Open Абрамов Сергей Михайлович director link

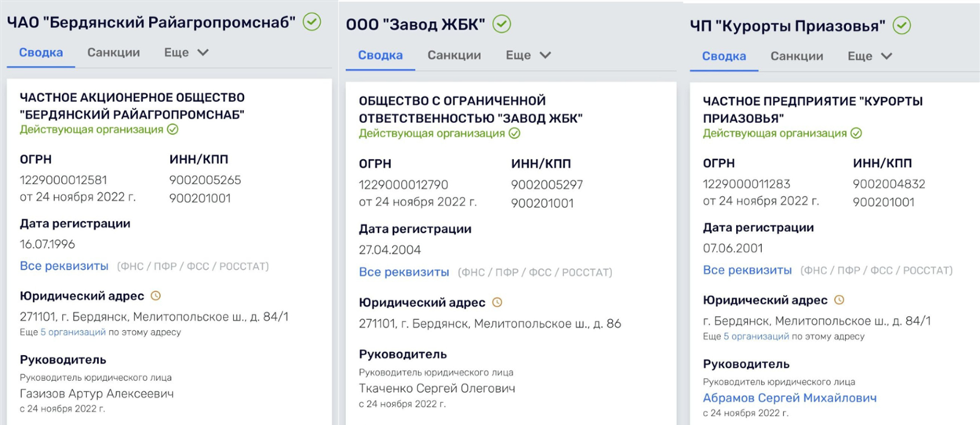789,398
